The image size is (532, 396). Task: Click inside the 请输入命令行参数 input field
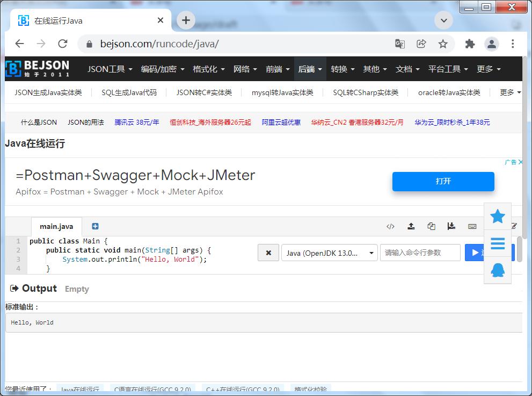[420, 253]
